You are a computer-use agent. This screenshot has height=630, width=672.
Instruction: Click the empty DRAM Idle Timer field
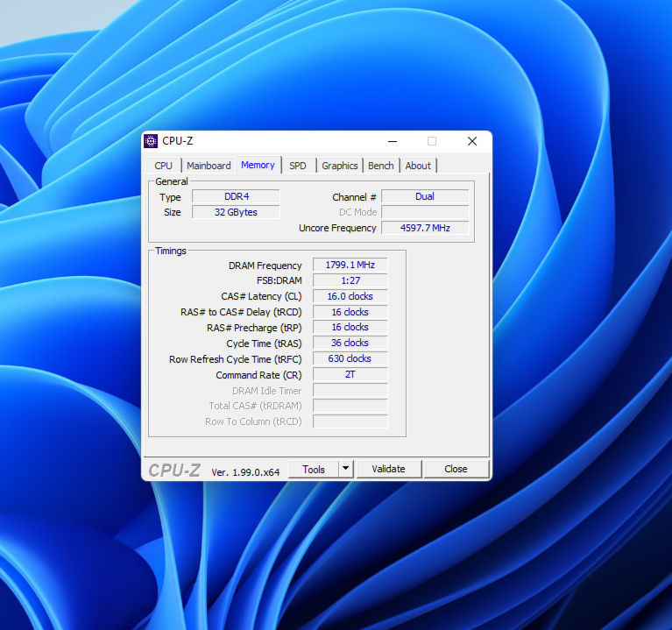pos(350,390)
